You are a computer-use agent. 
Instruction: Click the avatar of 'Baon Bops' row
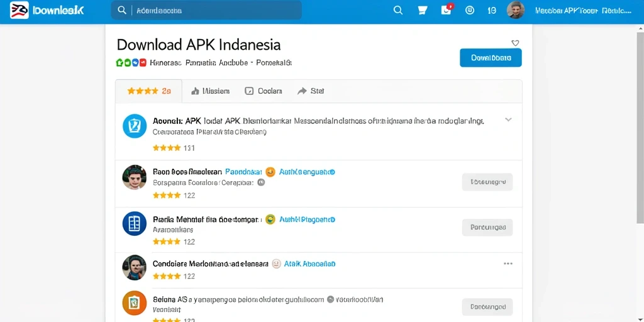pos(135,177)
